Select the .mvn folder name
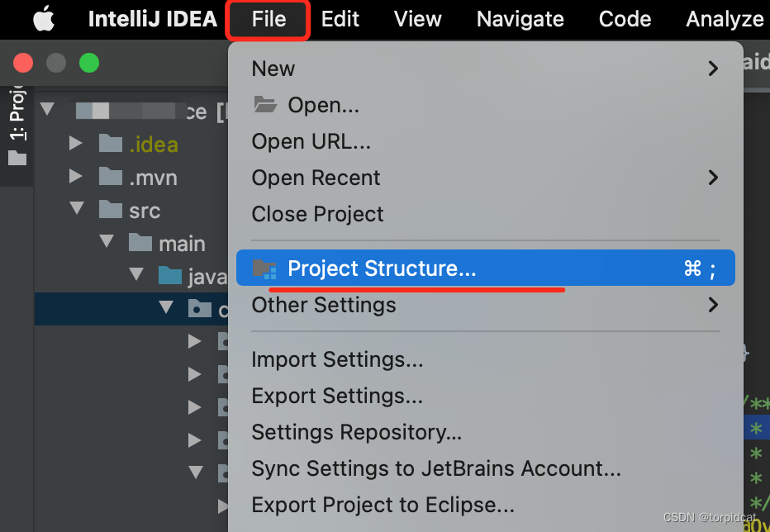The width and height of the screenshot is (770, 532). 153,178
